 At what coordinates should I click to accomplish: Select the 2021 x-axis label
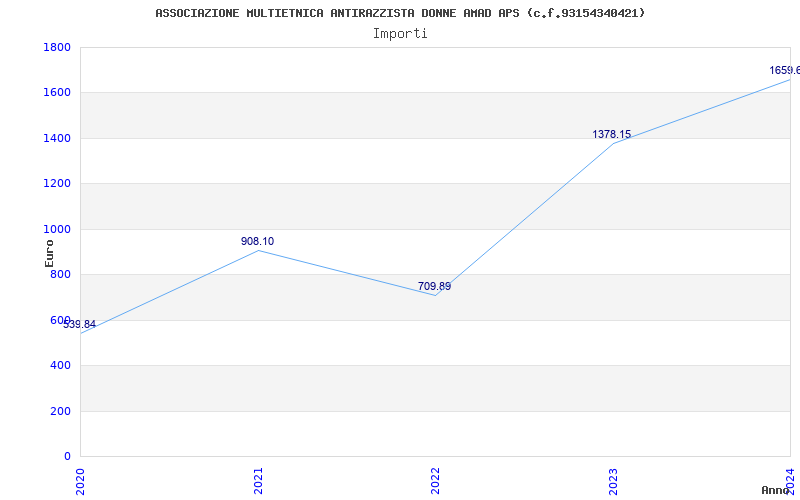[258, 481]
